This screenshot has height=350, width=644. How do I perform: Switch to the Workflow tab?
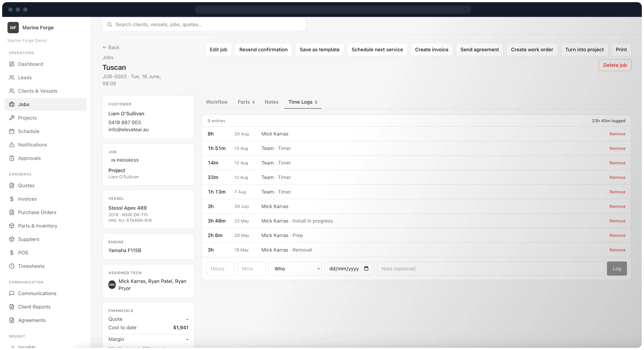[217, 102]
